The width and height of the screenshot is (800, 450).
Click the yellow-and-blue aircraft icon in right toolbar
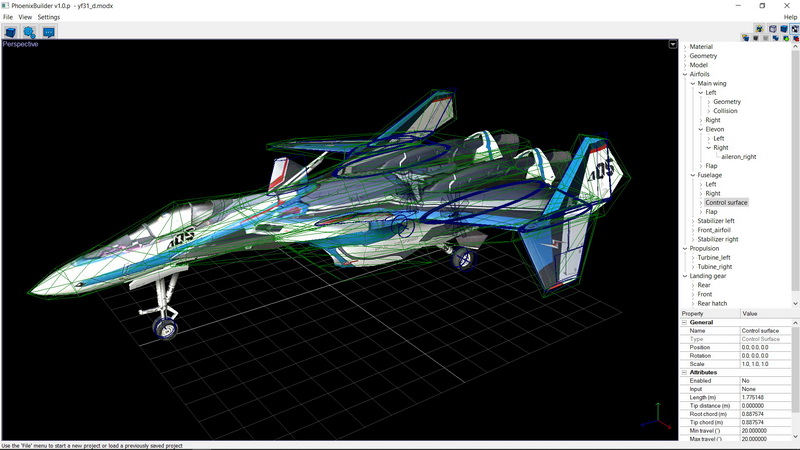click(x=760, y=29)
